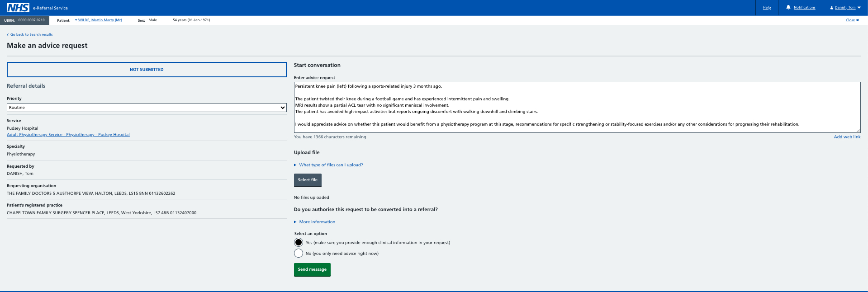Click the Send message button
The height and width of the screenshot is (292, 868).
click(312, 269)
